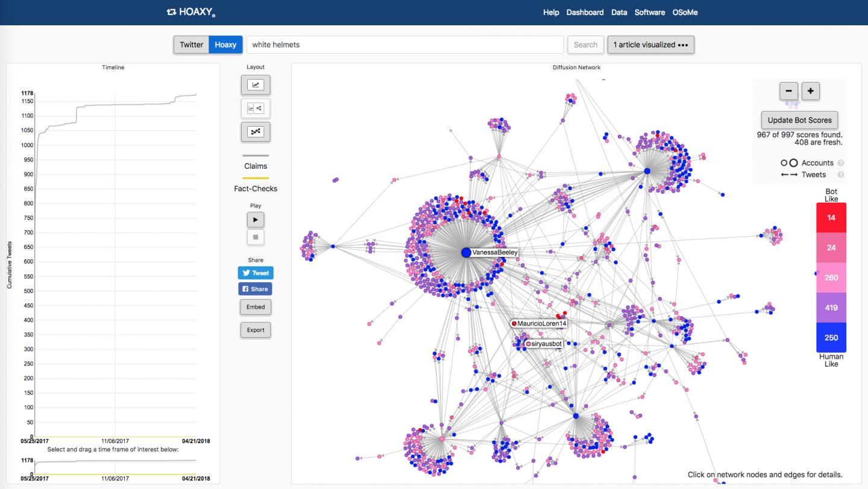Open the Dashboard menu item

point(585,12)
